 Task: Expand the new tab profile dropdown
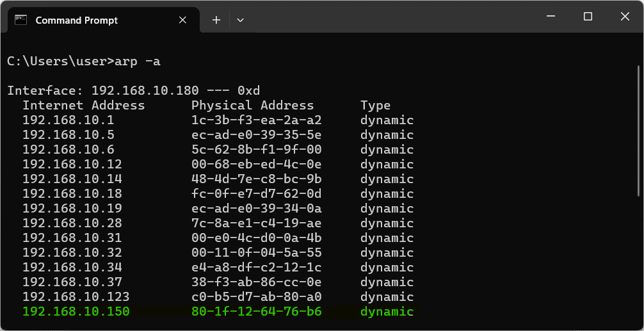(x=240, y=20)
